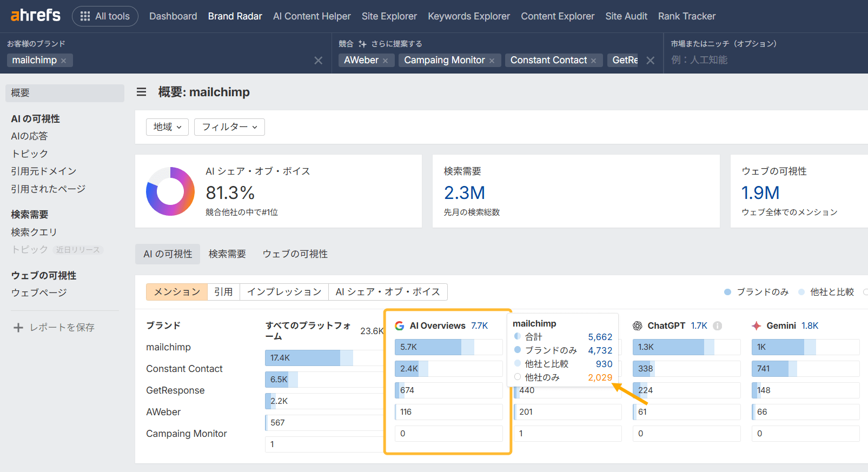Click AI Overviews 2.4K bar
The height and width of the screenshot is (472, 868).
pos(449,369)
